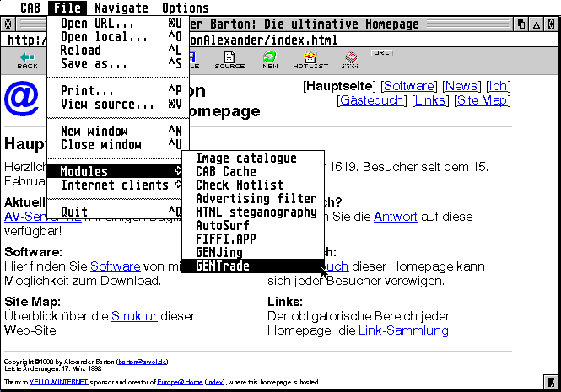Click the window sizer box bottom-right
This screenshot has height=392, width=561.
coord(552,381)
